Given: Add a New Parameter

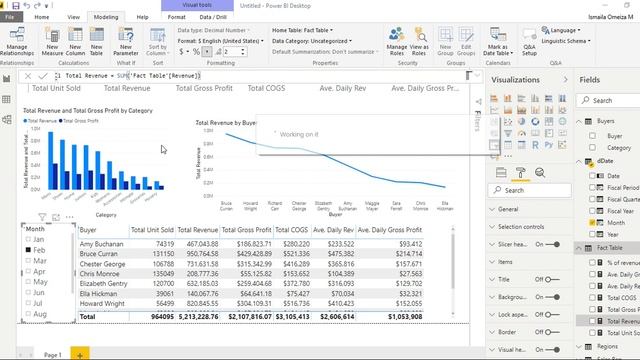Looking at the screenshot, I should pyautogui.click(x=126, y=41).
